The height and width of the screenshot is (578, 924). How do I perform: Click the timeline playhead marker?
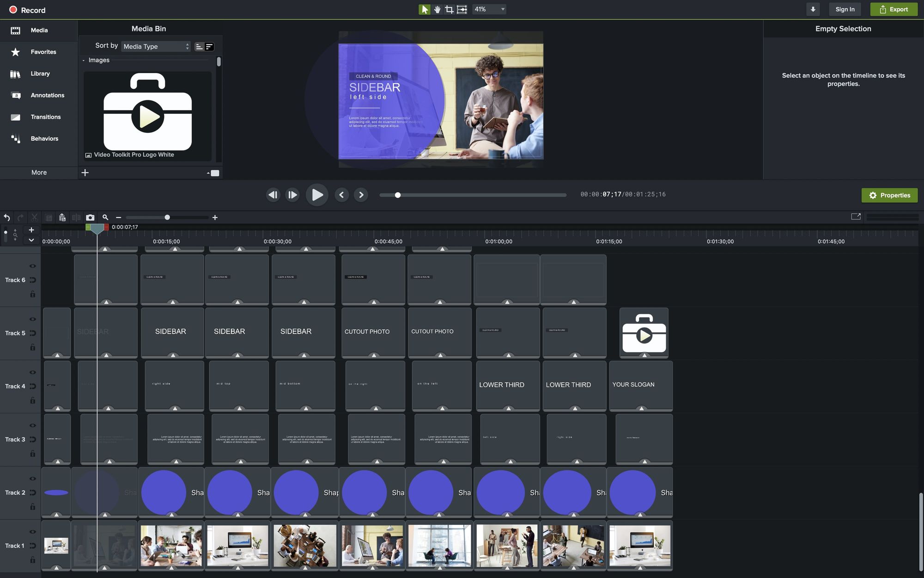(x=97, y=228)
